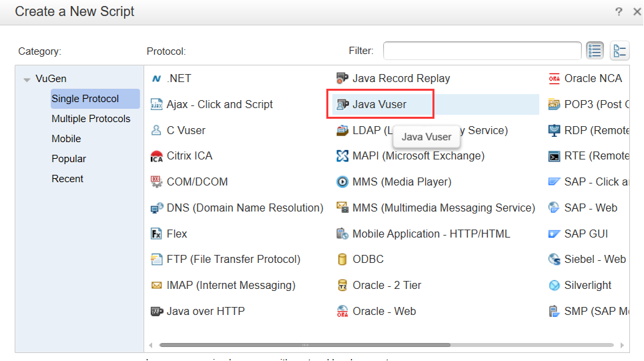Select the Citrix ICA protocol icon
Image resolution: width=644 pixels, height=361 pixels.
(156, 156)
